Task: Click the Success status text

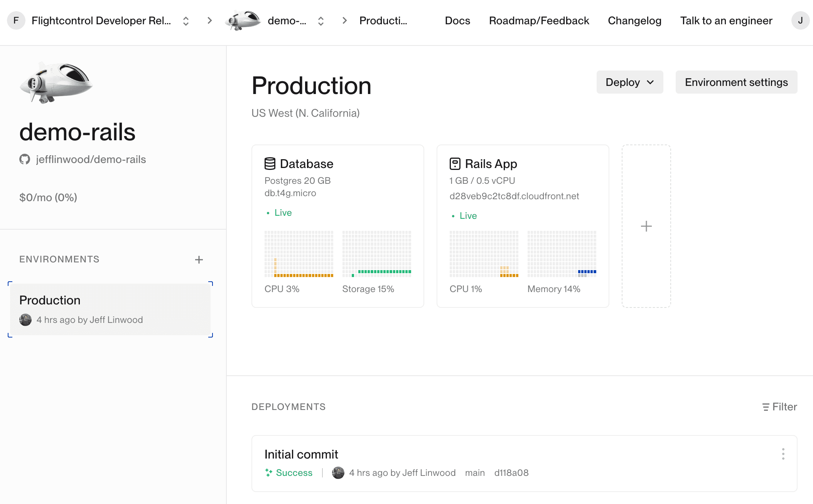Action: point(294,473)
